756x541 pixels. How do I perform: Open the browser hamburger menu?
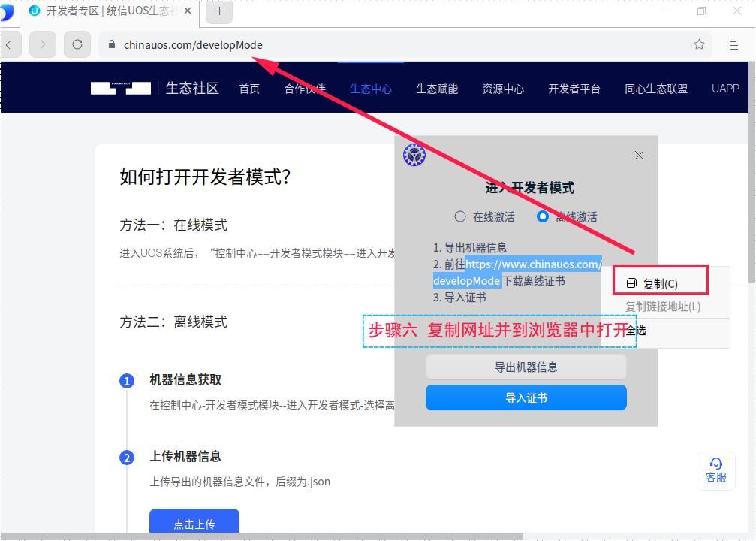tap(733, 45)
